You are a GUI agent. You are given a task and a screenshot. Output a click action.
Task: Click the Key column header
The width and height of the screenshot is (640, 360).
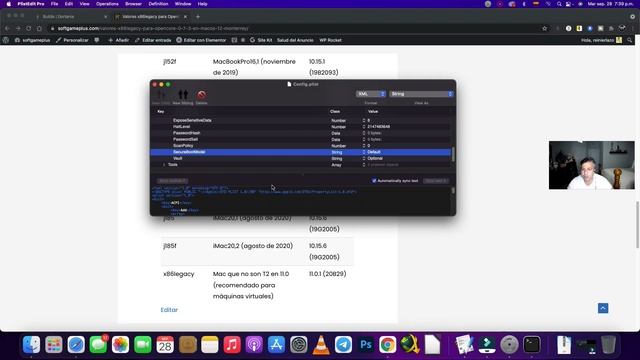(x=161, y=111)
